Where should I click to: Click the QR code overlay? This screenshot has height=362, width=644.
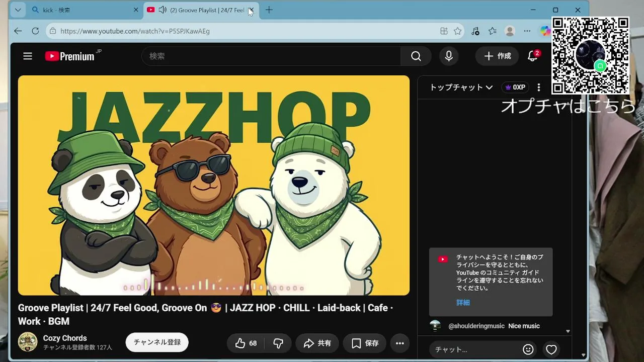click(590, 55)
